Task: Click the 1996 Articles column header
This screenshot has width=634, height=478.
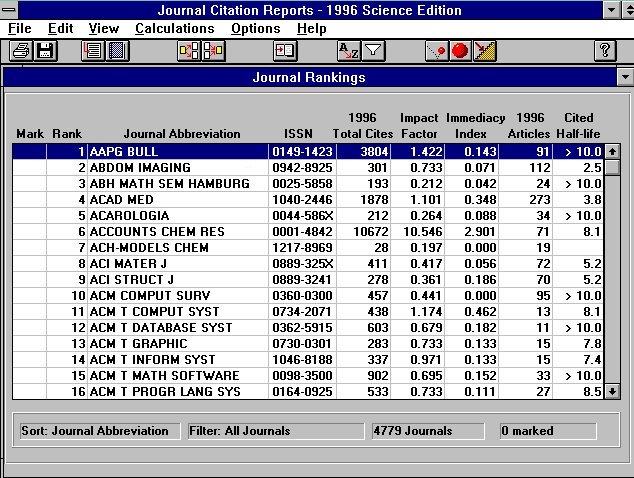Action: [x=529, y=126]
